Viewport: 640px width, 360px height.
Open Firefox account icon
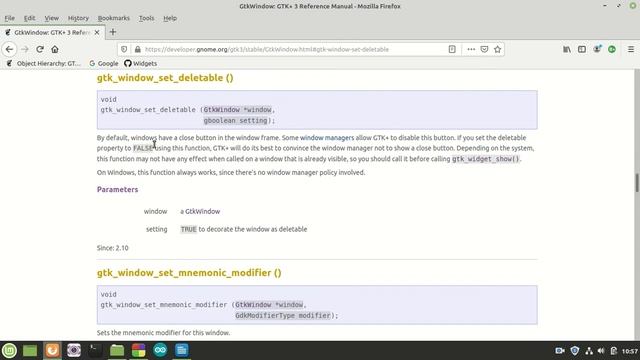click(x=597, y=49)
